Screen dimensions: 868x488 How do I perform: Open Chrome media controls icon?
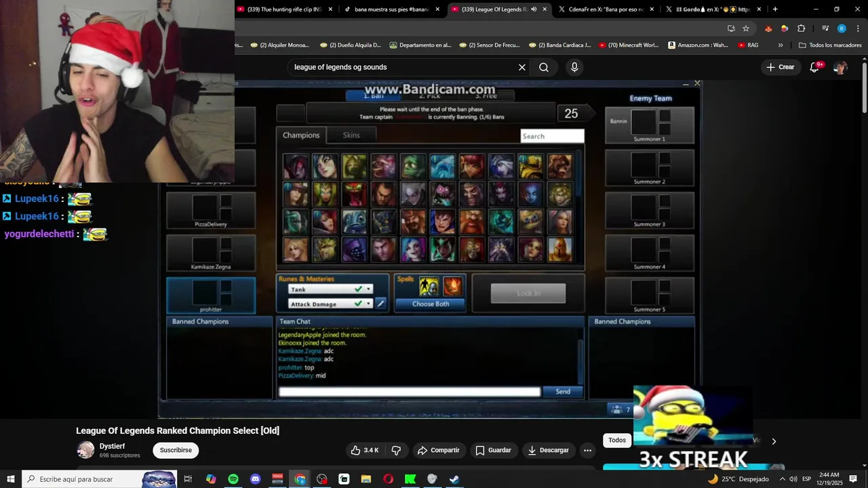coord(825,28)
